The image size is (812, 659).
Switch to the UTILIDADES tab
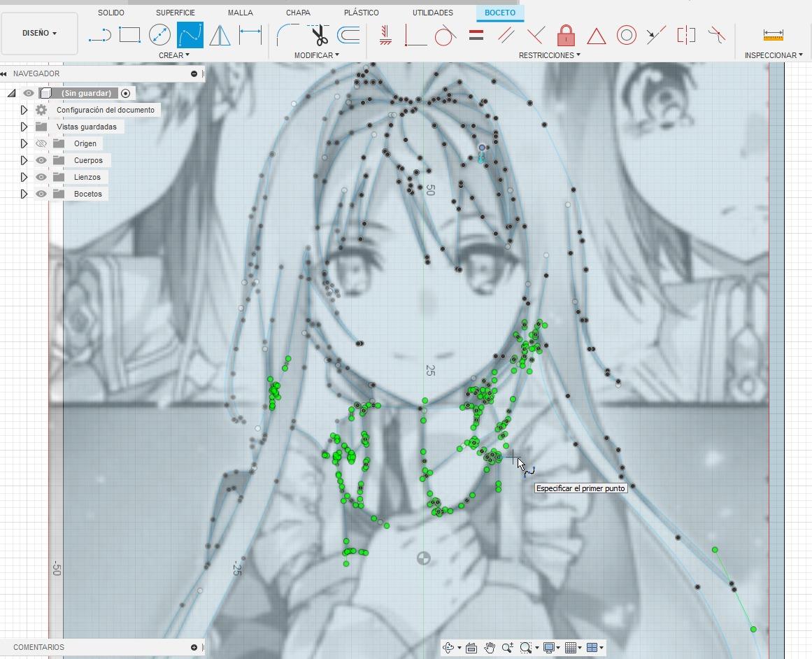click(x=433, y=13)
